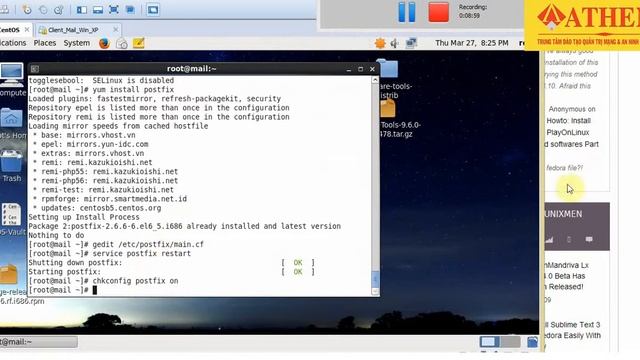Click the 'service postfix restart' line

[109, 253]
